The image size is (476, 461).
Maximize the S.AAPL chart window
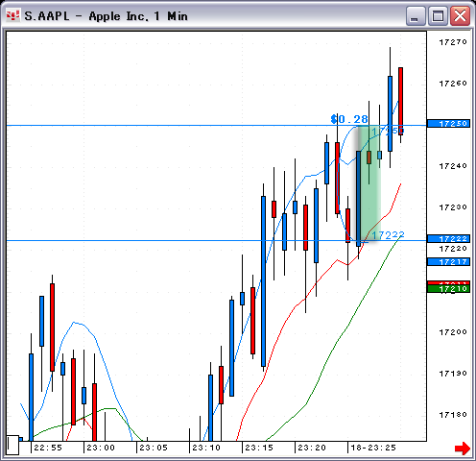click(x=438, y=15)
